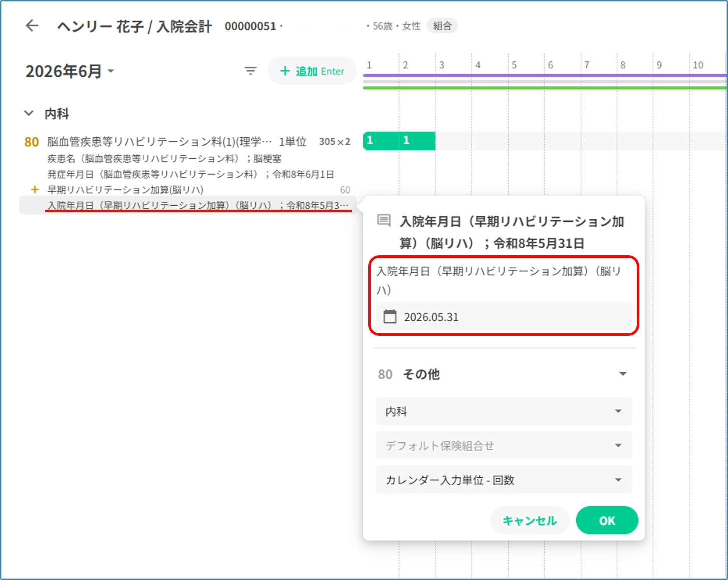Click day 5 in the calendar header
728x580 pixels.
(514, 65)
